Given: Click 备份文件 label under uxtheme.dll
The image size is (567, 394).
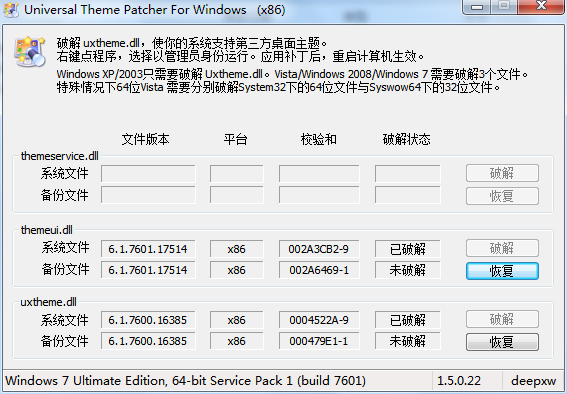Looking at the screenshot, I should click(64, 341).
